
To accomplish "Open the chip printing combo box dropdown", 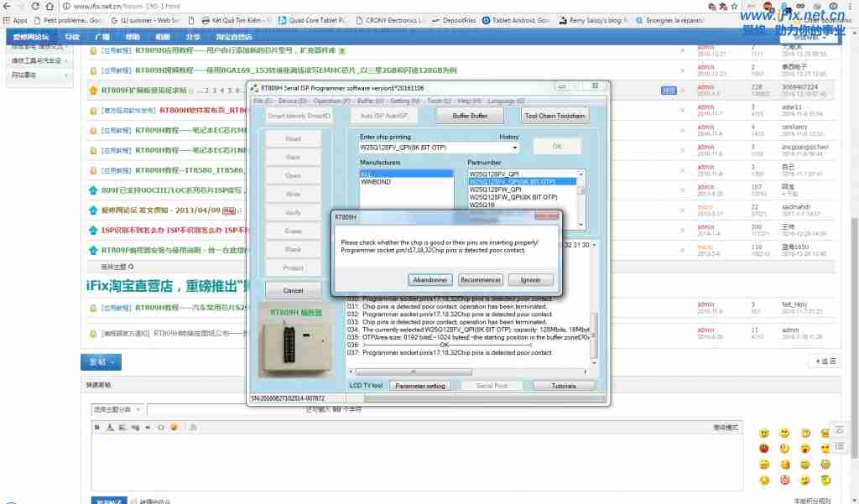I will [x=513, y=148].
